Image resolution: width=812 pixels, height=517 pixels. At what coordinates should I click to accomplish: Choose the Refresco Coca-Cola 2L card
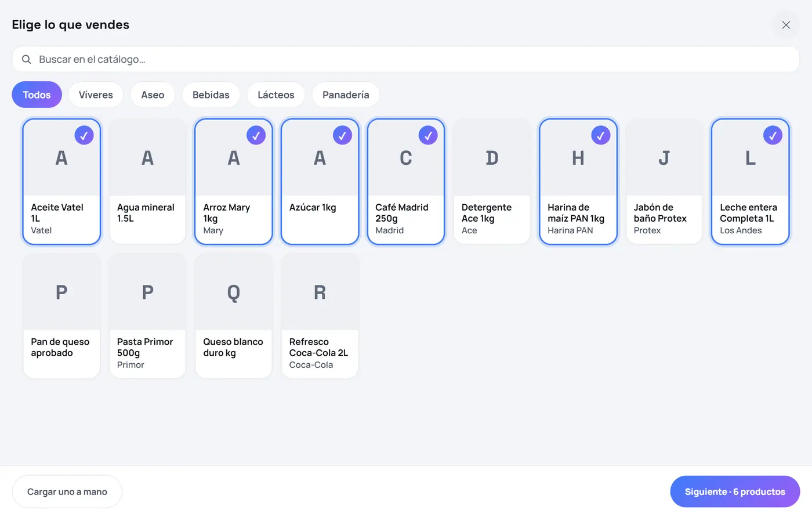(x=320, y=316)
